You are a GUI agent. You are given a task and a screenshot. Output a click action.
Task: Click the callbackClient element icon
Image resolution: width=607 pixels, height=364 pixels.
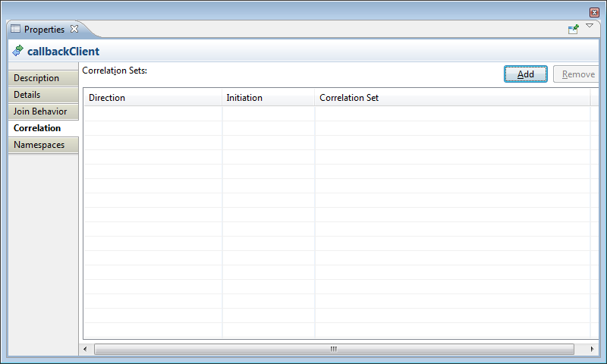pos(17,52)
